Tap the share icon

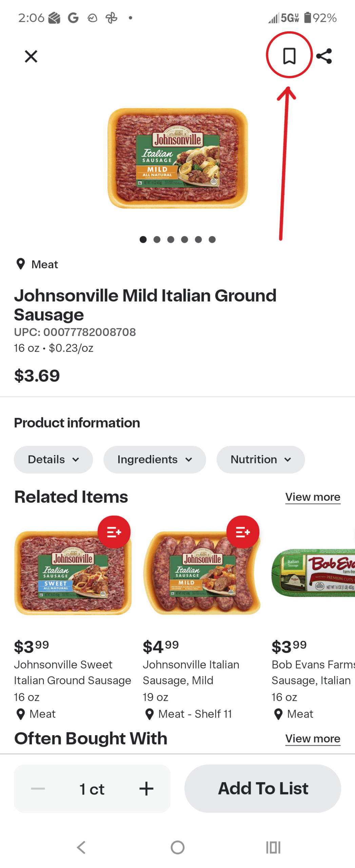point(324,56)
